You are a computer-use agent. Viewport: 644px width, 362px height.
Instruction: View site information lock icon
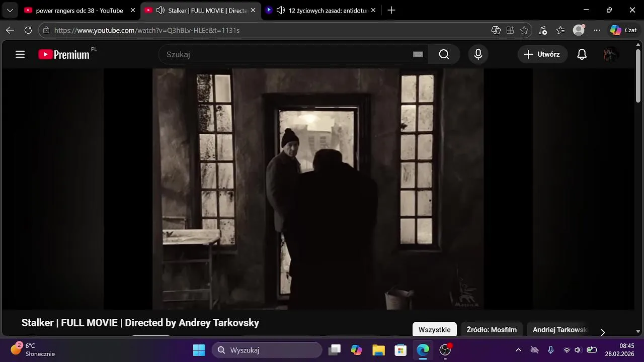46,30
